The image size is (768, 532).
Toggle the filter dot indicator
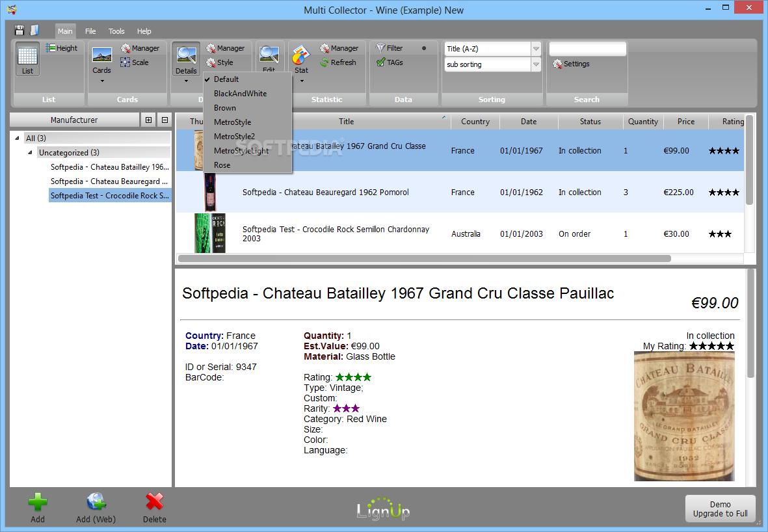tap(424, 48)
